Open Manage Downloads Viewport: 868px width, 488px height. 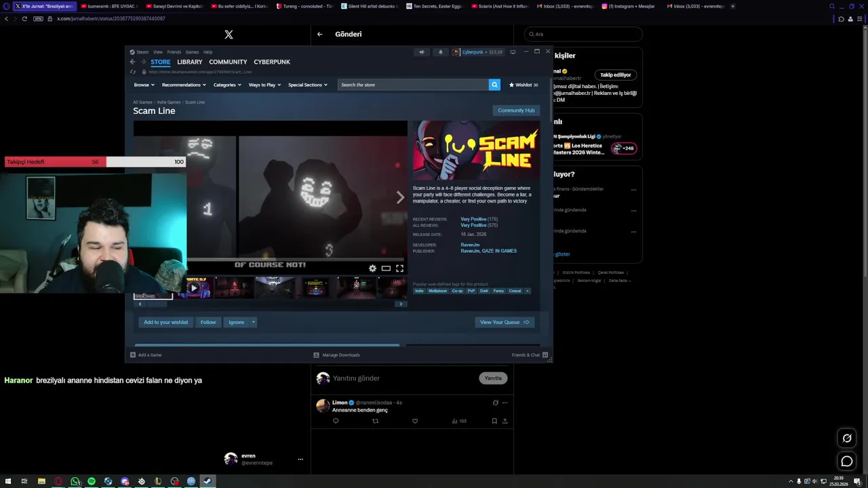point(337,354)
